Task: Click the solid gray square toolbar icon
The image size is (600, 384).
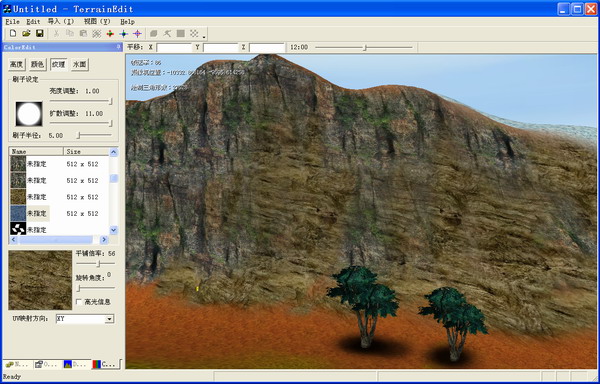Action: pos(181,34)
